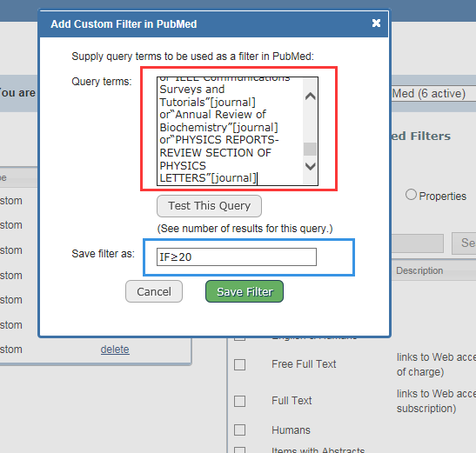Click the query terms scroll down arrow
476x453 pixels.
(311, 166)
